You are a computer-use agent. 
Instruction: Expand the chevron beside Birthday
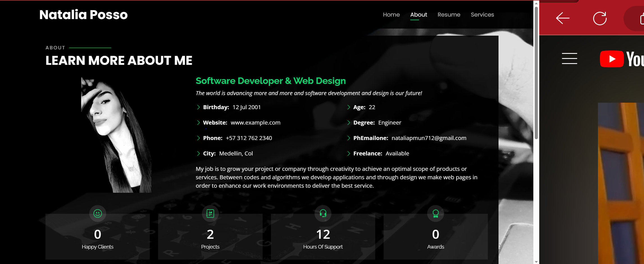[198, 107]
